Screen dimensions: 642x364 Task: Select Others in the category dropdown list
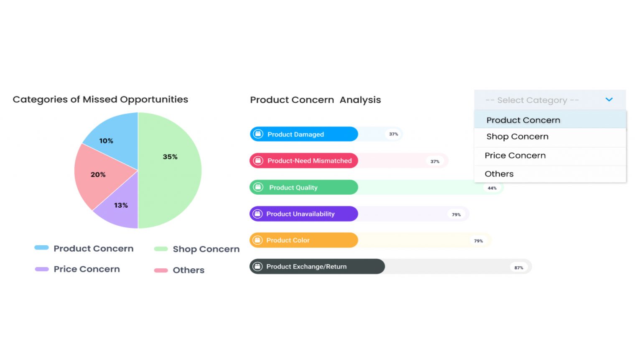coord(499,174)
